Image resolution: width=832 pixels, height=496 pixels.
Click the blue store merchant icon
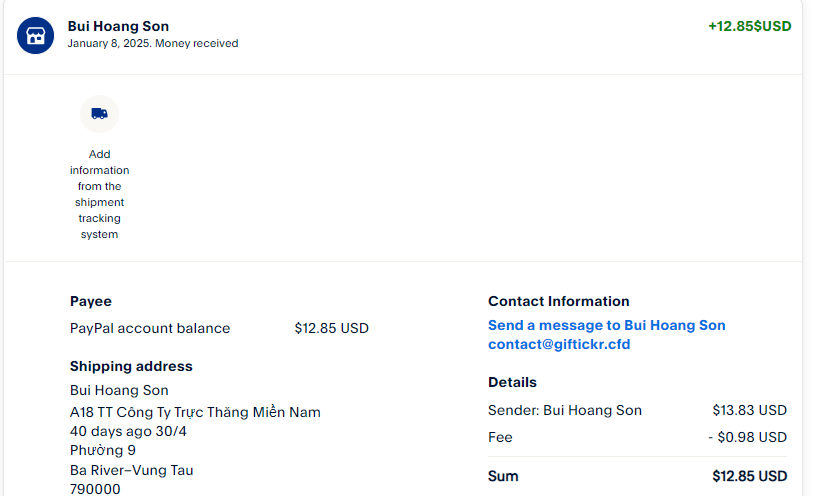pos(35,35)
